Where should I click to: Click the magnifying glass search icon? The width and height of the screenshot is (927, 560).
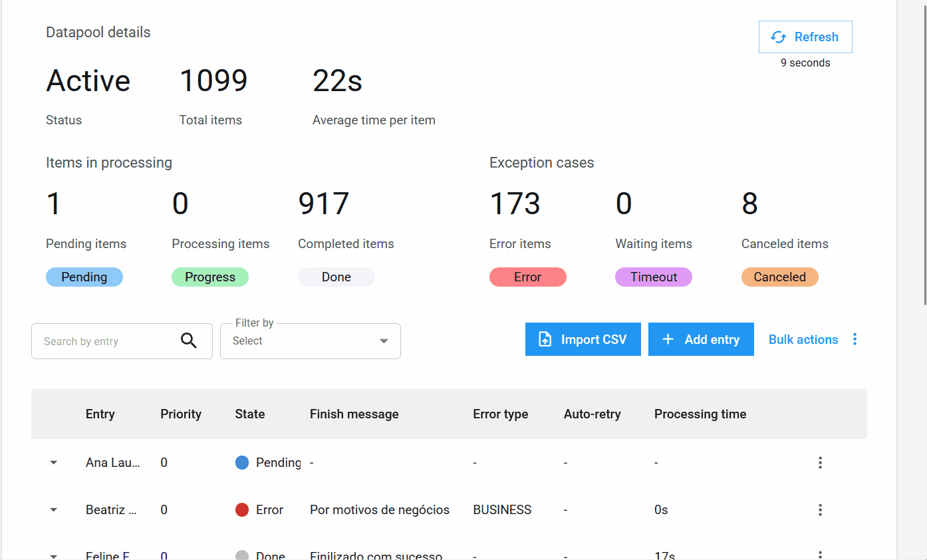tap(189, 341)
